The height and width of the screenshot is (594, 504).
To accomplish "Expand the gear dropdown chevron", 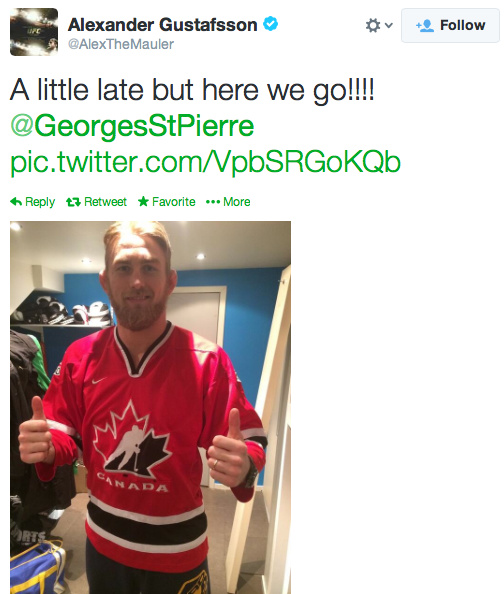I will [x=388, y=25].
